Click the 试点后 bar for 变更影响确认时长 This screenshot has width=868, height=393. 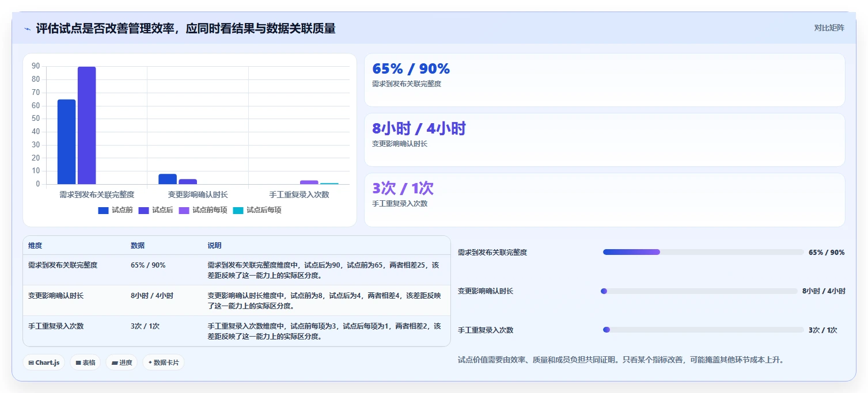pyautogui.click(x=188, y=181)
